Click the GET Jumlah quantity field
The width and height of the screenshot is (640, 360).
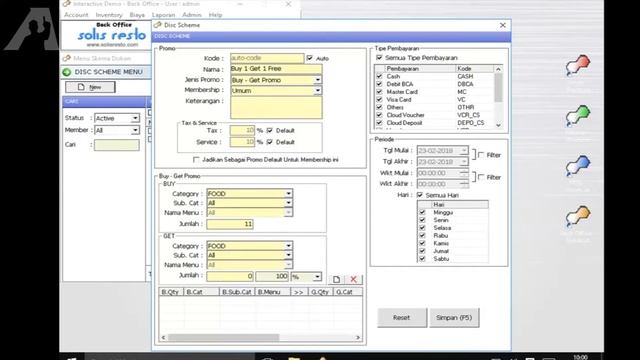pos(230,276)
